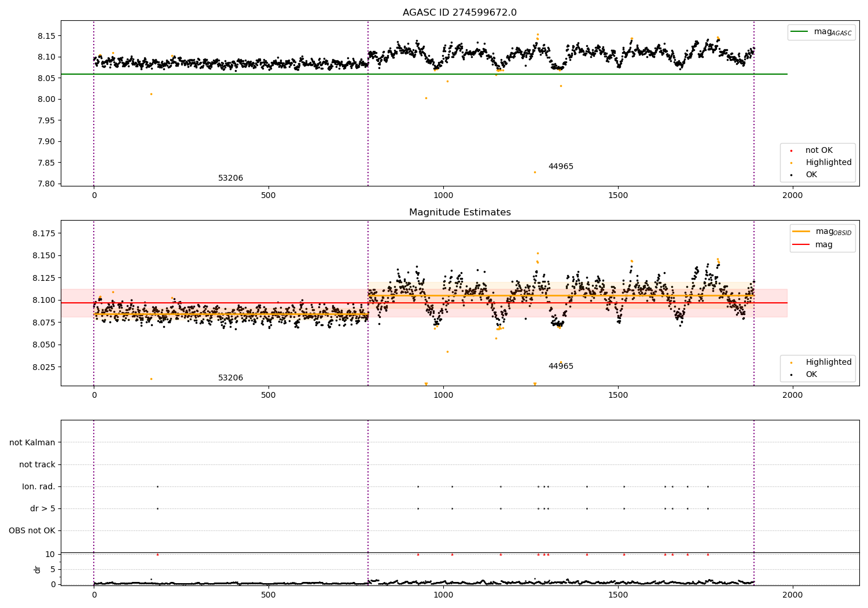Image resolution: width=868 pixels, height=608 pixels.
Task: Click the 8.150 tick on middle plot y-axis
Action: coord(45,255)
